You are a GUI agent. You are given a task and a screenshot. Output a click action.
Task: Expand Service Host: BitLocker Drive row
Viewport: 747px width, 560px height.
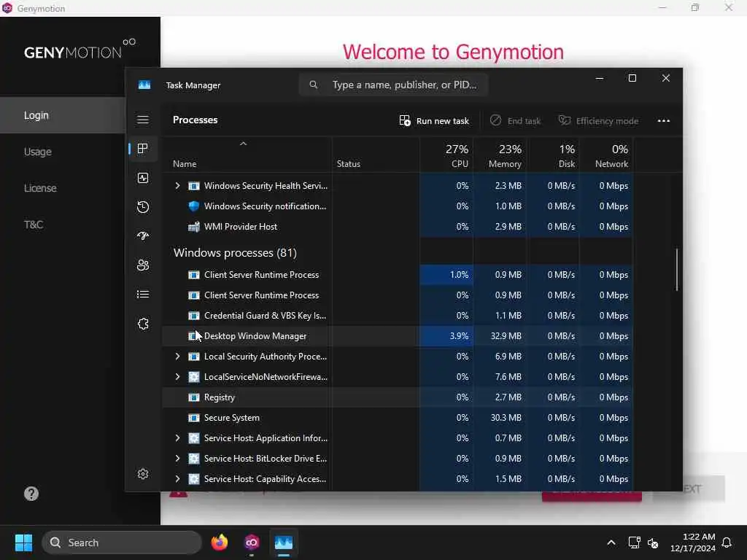point(177,459)
